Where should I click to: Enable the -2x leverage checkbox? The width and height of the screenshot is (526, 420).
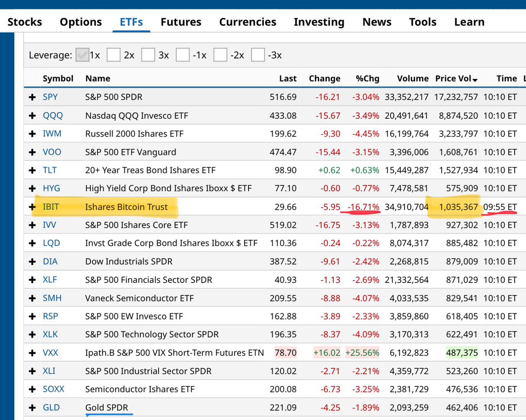click(220, 55)
